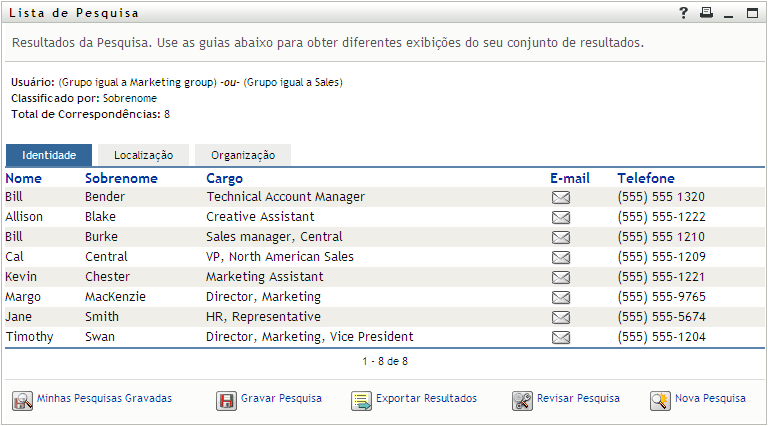Click Kevin Chester's email envelope icon
The height and width of the screenshot is (426, 768).
(561, 277)
